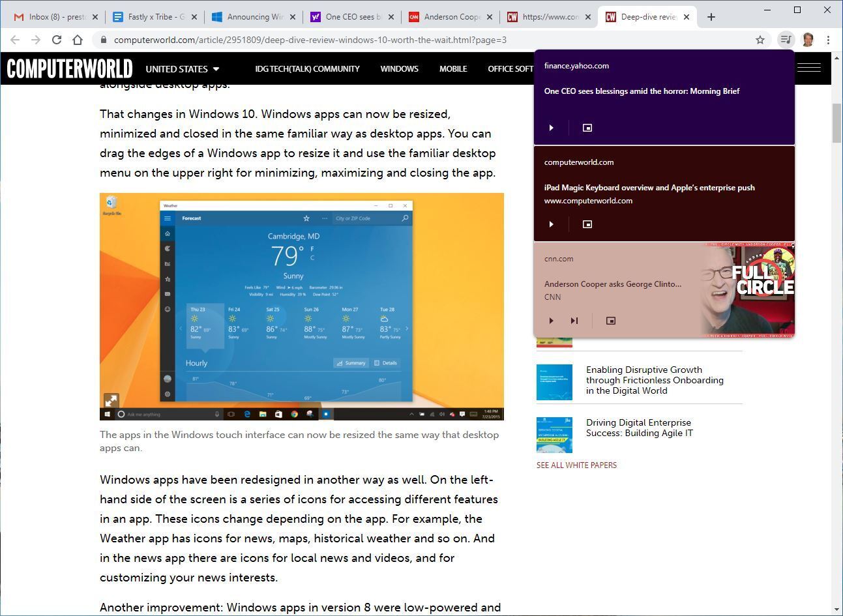Open the UNITED STATES region dropdown
Screen dimensions: 843x616
183,68
